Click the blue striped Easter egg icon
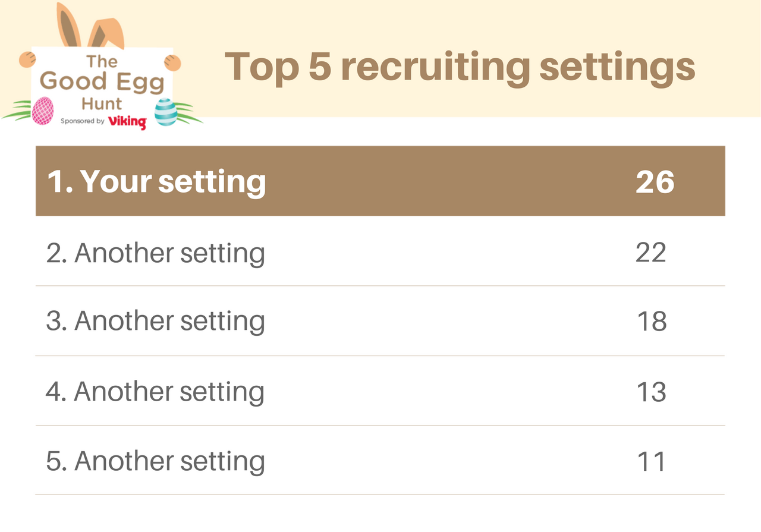761x532 pixels. 166,112
